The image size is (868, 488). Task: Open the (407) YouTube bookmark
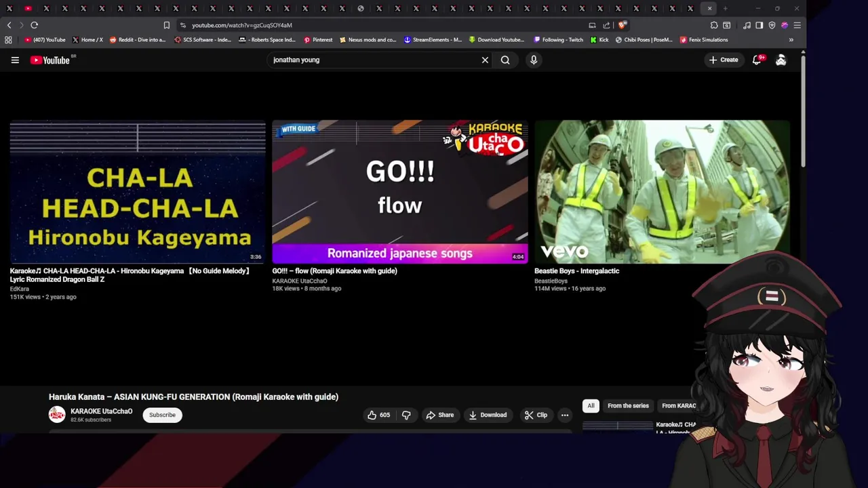tap(45, 40)
